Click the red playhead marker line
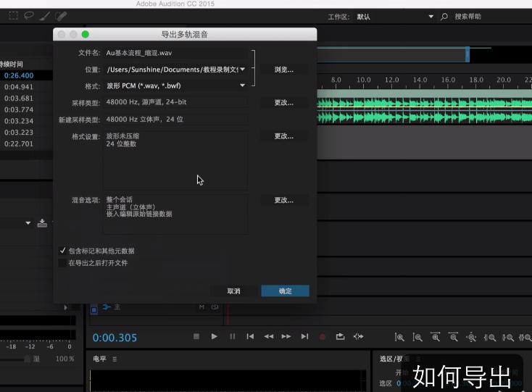Viewport: 532px width, 392px height. point(228,314)
